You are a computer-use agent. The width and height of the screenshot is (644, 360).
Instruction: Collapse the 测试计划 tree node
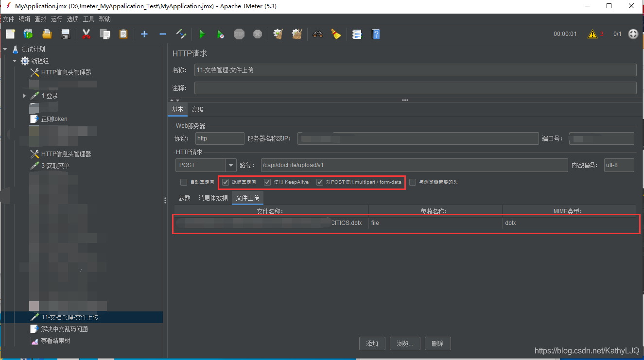coord(5,49)
